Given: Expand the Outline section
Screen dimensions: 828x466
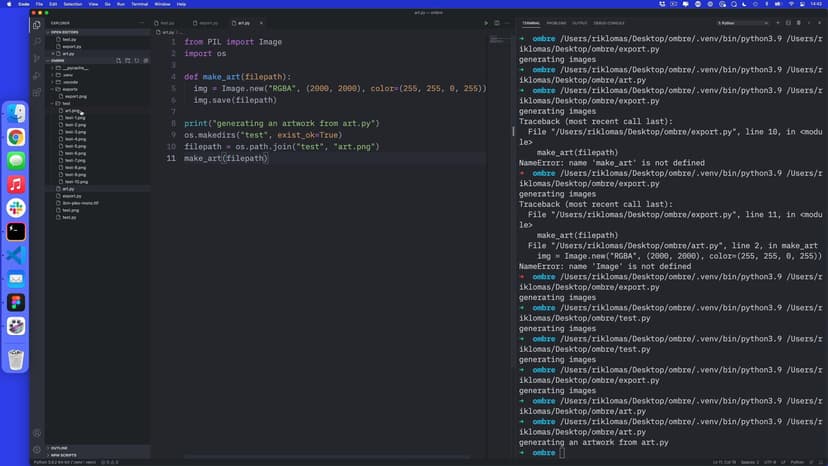Looking at the screenshot, I should [59, 448].
